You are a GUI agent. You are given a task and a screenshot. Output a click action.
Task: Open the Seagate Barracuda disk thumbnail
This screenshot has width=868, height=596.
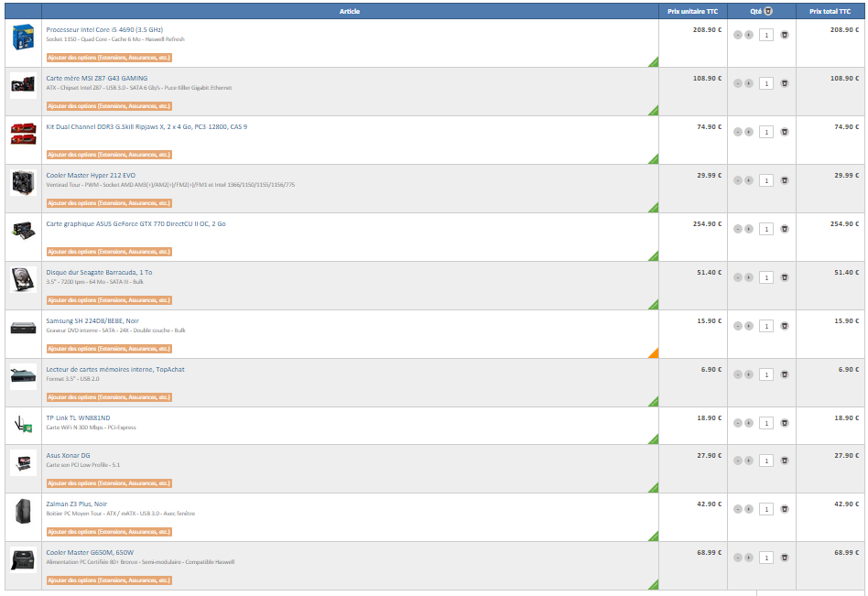tap(23, 279)
